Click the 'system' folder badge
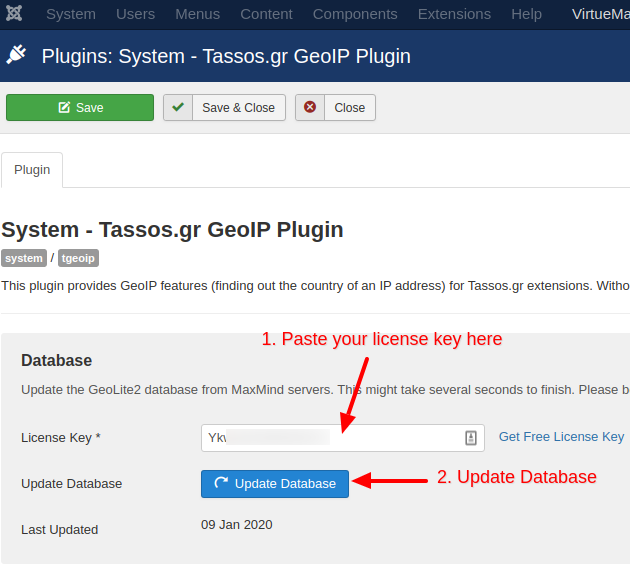 click(x=24, y=258)
